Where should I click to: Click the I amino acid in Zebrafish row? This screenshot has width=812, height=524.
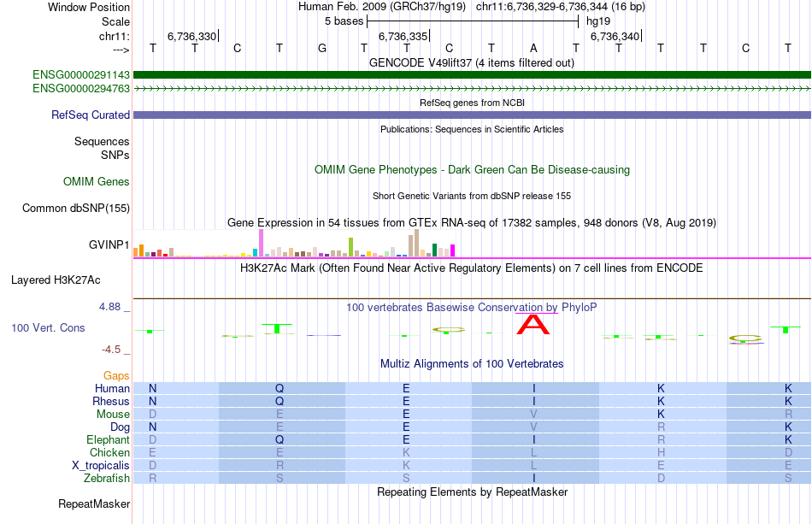(534, 478)
